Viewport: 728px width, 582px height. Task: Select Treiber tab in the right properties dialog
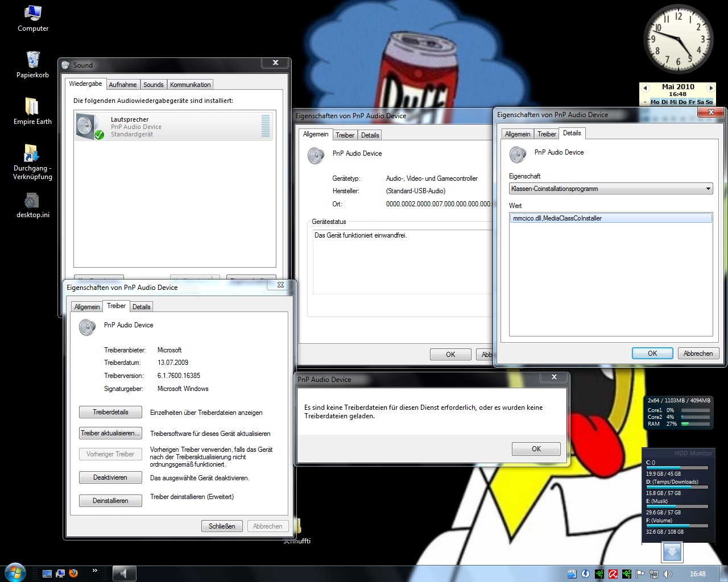point(547,134)
